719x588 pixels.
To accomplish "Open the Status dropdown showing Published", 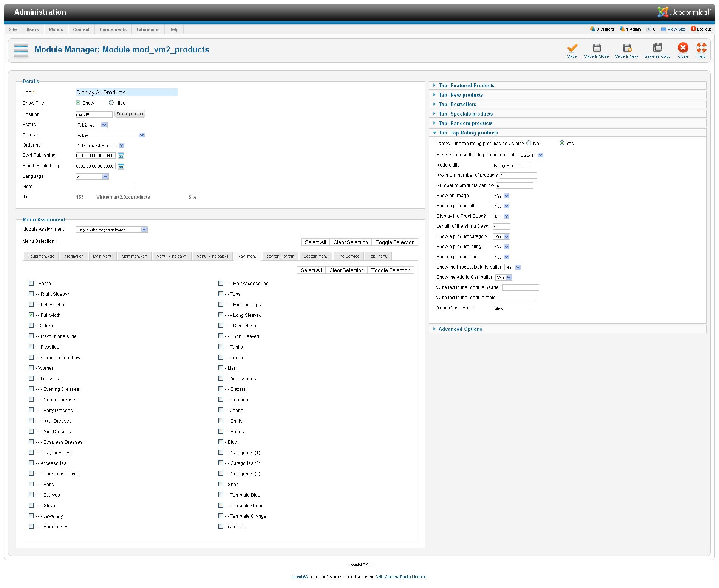I will (x=92, y=125).
